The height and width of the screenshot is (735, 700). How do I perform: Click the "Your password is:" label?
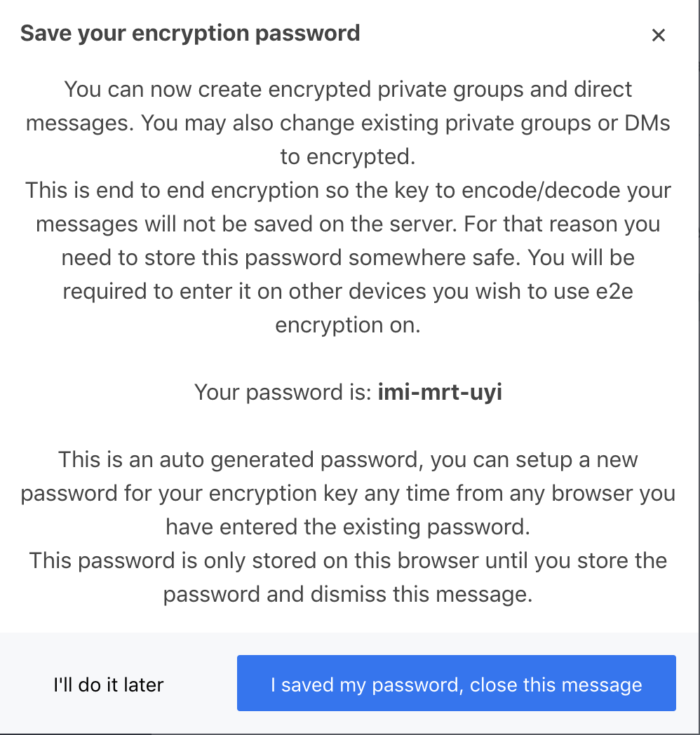[x=283, y=392]
